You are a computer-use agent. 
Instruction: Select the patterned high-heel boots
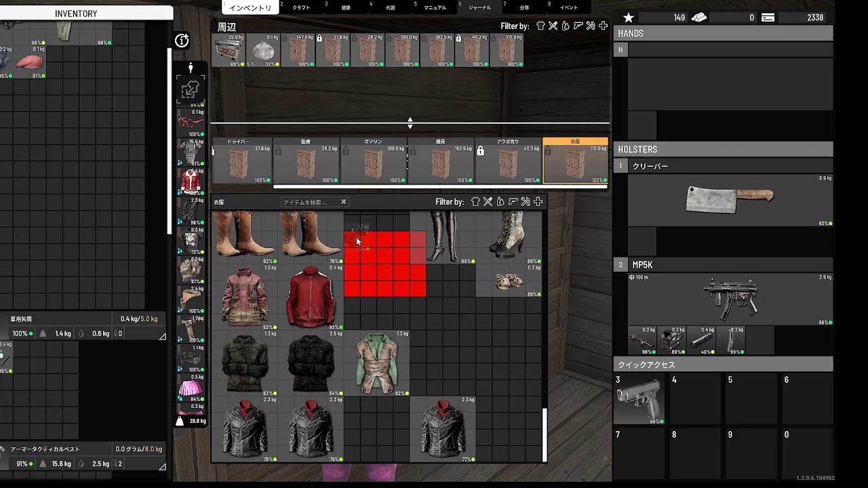click(509, 237)
